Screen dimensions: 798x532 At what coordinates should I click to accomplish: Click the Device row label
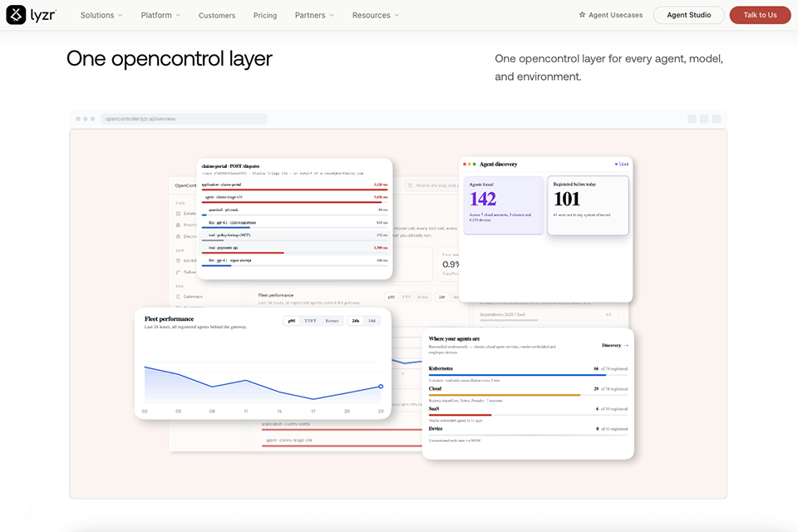(x=436, y=429)
